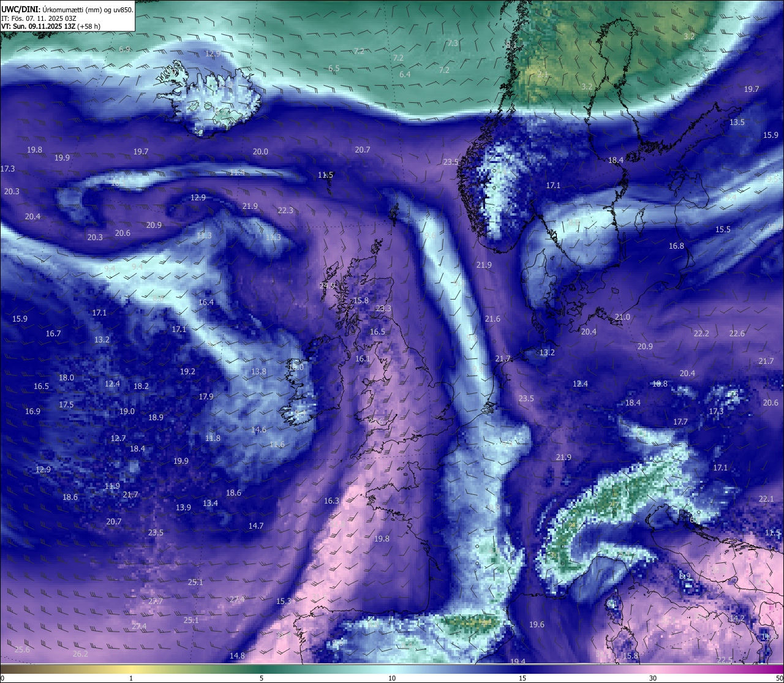Viewport: 784px width, 683px height.
Task: Click the map value '17.9'
Action: point(206,396)
